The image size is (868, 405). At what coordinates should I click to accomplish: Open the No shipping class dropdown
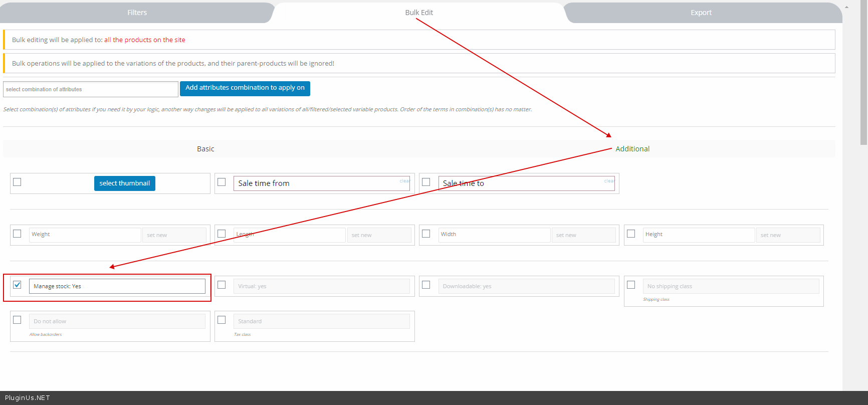(731, 286)
